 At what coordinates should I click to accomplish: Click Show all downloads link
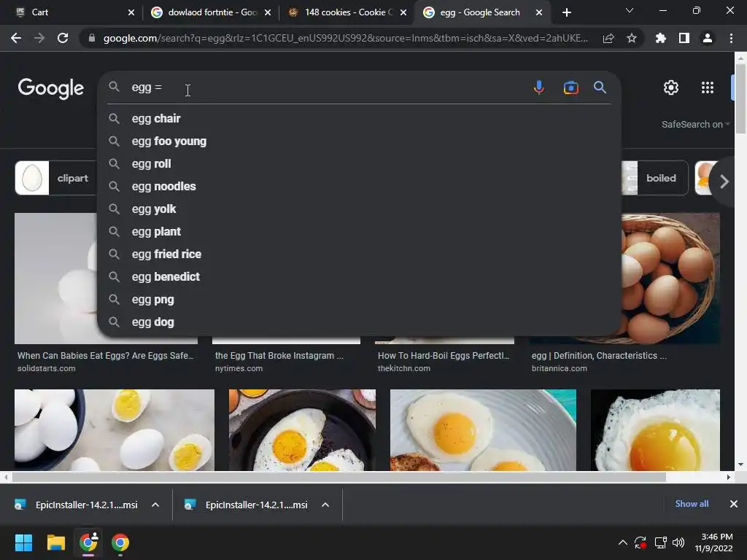(x=692, y=504)
